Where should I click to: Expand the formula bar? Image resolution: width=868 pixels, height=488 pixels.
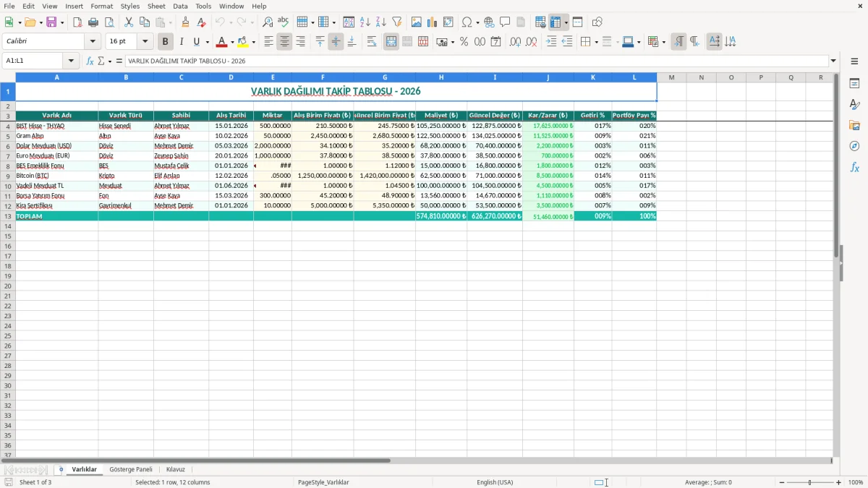point(833,61)
